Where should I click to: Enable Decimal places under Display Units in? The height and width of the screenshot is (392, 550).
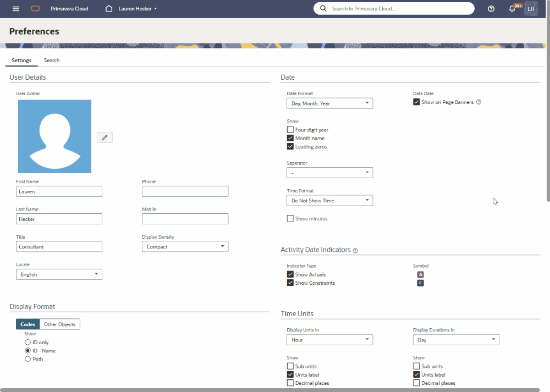point(290,383)
